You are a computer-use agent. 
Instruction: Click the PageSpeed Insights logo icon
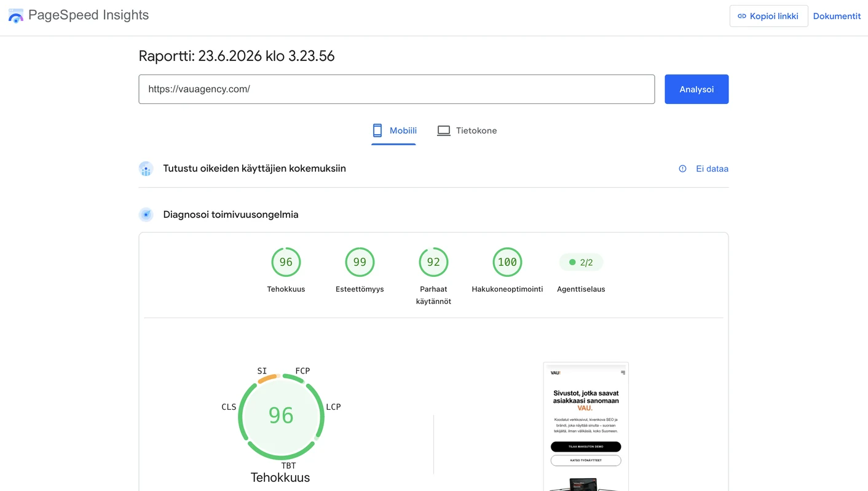[15, 16]
